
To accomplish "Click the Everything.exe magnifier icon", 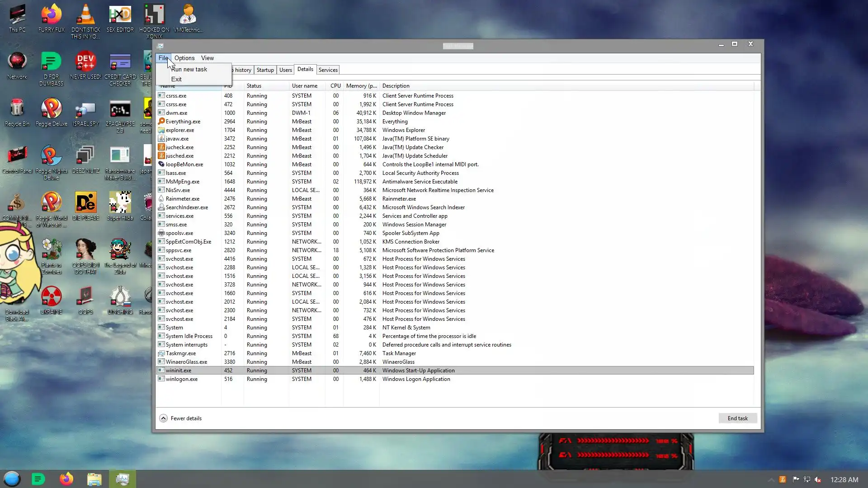I will tap(161, 121).
